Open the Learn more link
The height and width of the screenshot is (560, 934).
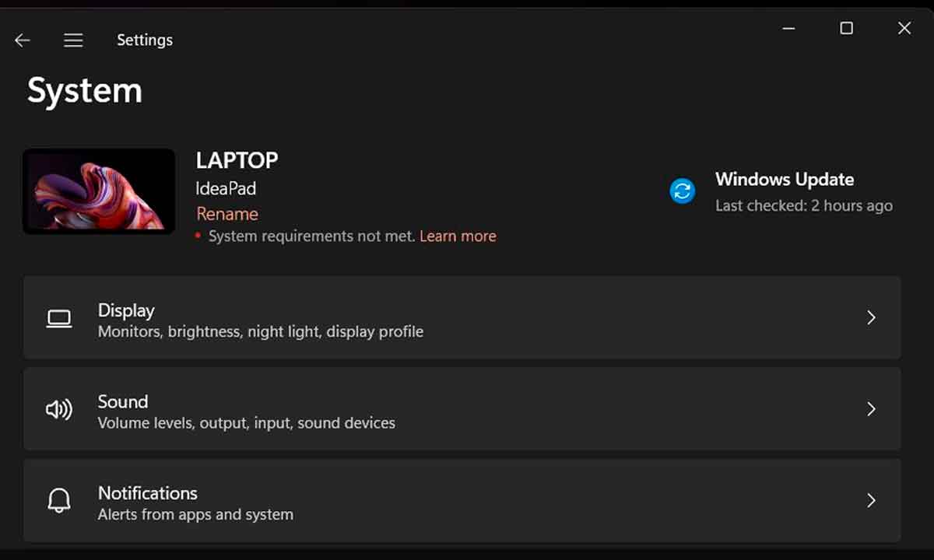458,236
